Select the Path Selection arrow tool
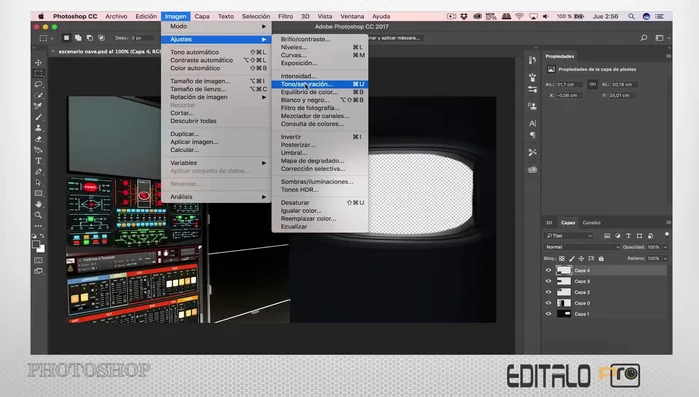The height and width of the screenshot is (397, 699). click(38, 183)
